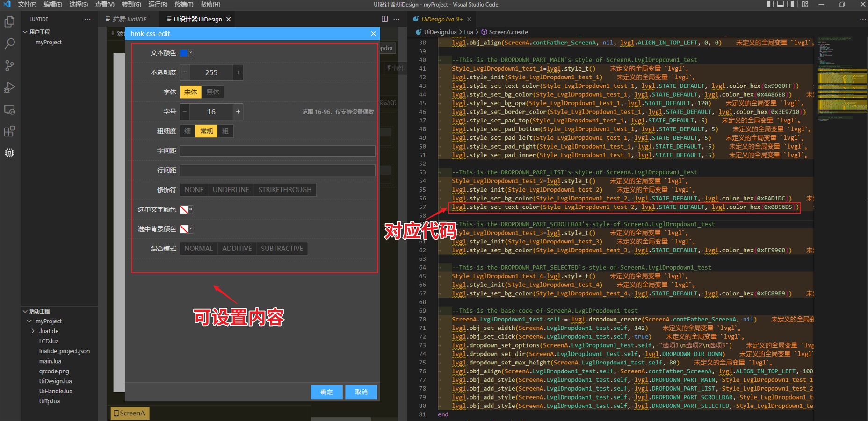Click the 确定 button

[x=326, y=392]
